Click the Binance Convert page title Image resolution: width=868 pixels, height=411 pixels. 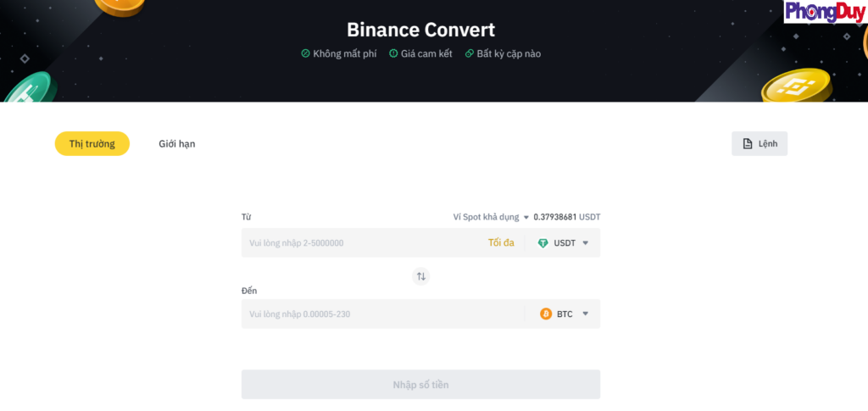tap(420, 29)
